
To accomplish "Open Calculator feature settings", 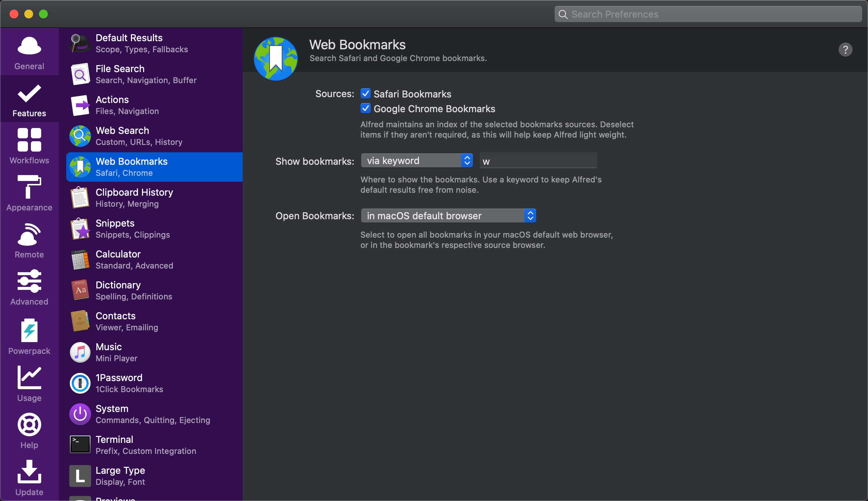I will coord(154,260).
